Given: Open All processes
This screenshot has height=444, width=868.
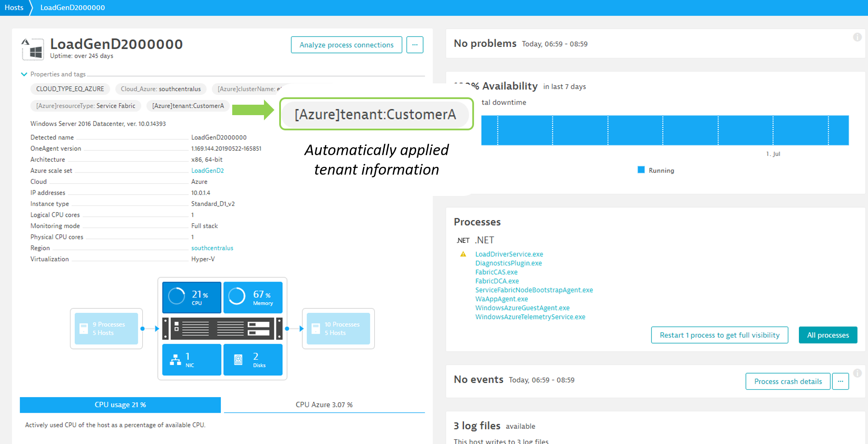Looking at the screenshot, I should (x=828, y=335).
